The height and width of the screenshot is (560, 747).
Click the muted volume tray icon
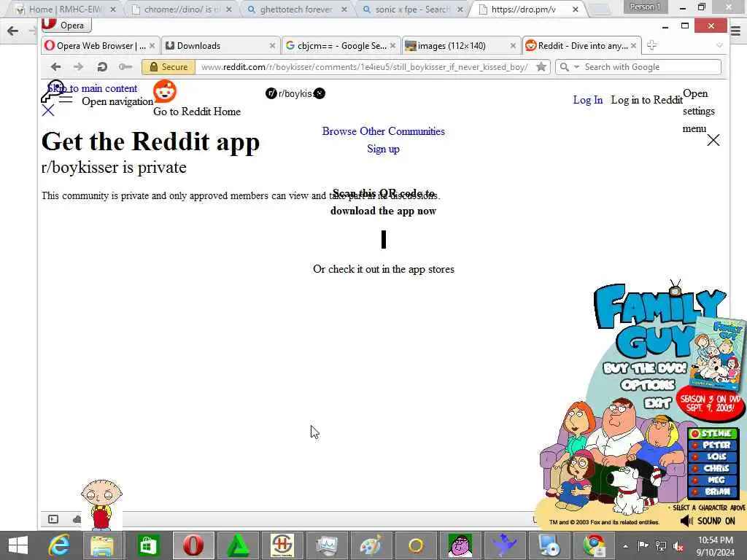coord(678,546)
